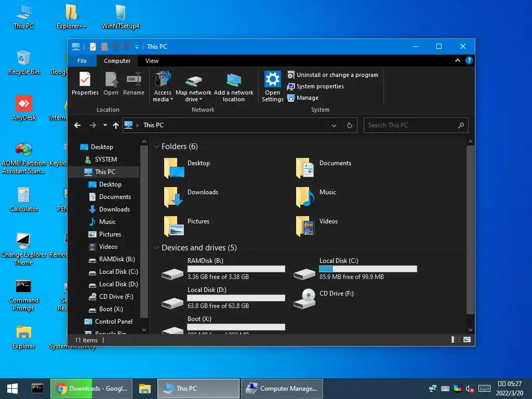The height and width of the screenshot is (399, 532).
Task: Click the Windows Start button
Action: click(x=12, y=389)
